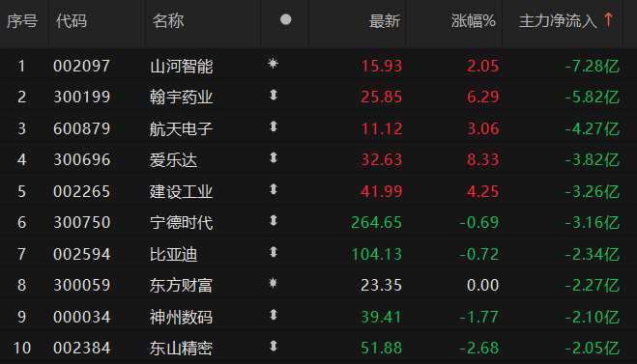Viewport: 637px width, 364px height.
Task: Select stock code 002384
Action: [x=81, y=348]
